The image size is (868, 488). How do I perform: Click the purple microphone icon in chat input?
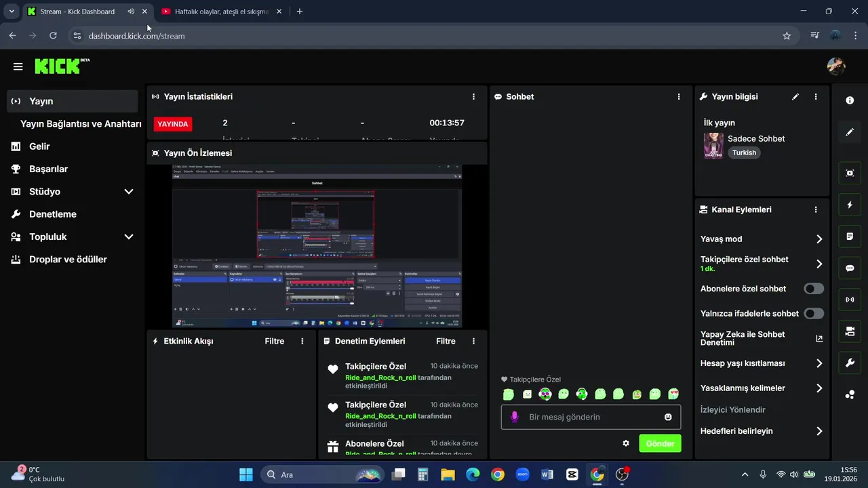coord(514,417)
